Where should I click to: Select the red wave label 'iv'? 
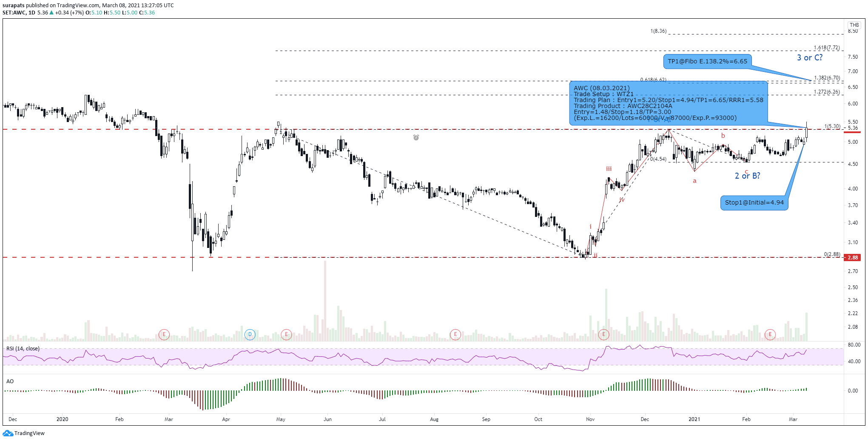pos(622,199)
